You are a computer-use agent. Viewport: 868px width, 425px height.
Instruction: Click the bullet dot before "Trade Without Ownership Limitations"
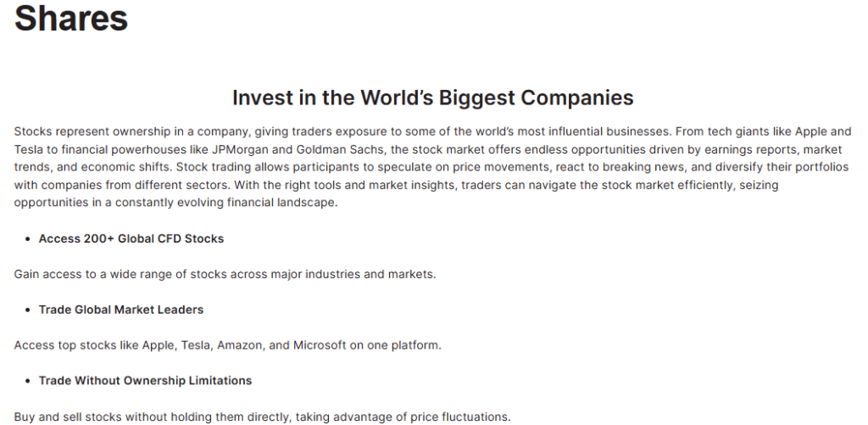[x=27, y=382]
